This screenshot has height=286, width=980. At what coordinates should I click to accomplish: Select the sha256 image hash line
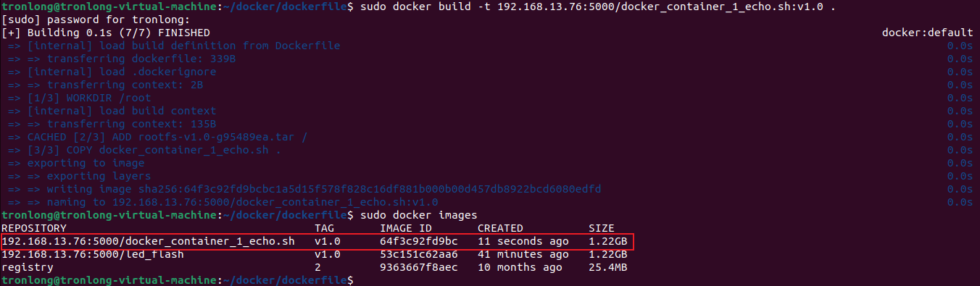pos(304,189)
